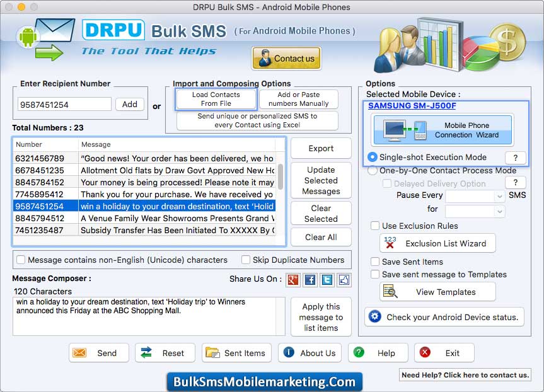The width and height of the screenshot is (544, 392).
Task: Click the person icon on Contact us
Action: [x=265, y=58]
